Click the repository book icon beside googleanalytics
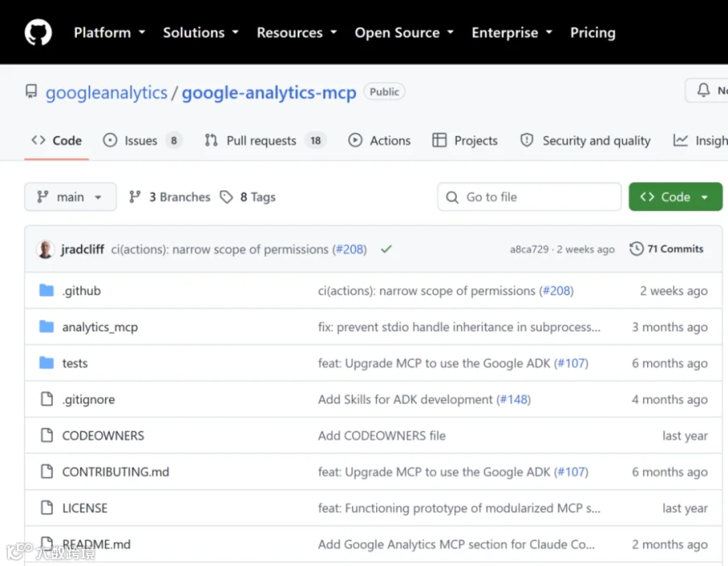The height and width of the screenshot is (566, 728). coord(31,91)
